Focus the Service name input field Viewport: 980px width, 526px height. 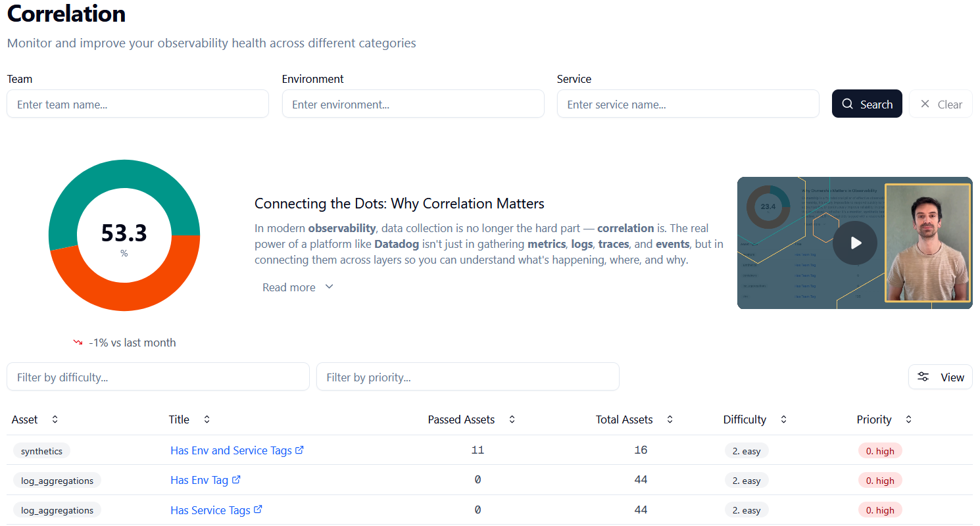(x=688, y=104)
